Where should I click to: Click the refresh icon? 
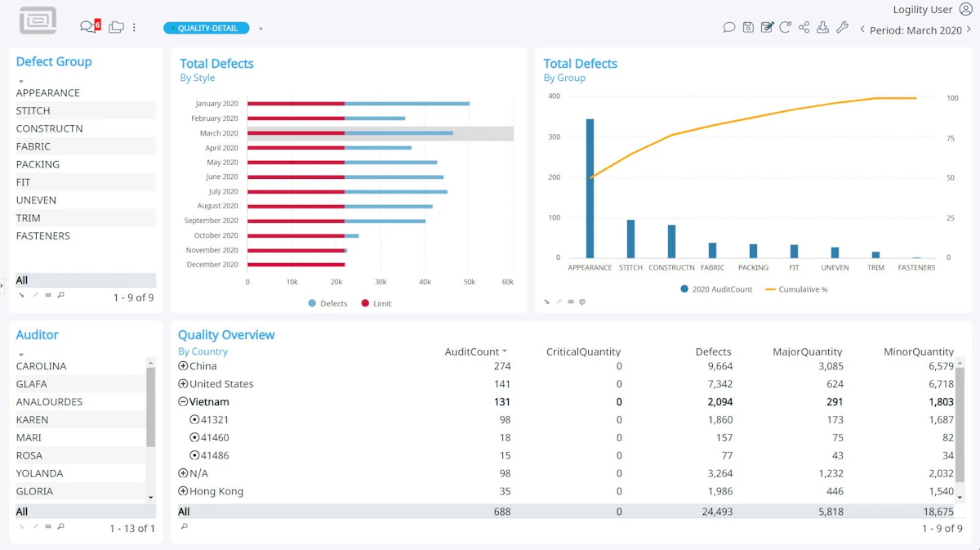coord(785,28)
